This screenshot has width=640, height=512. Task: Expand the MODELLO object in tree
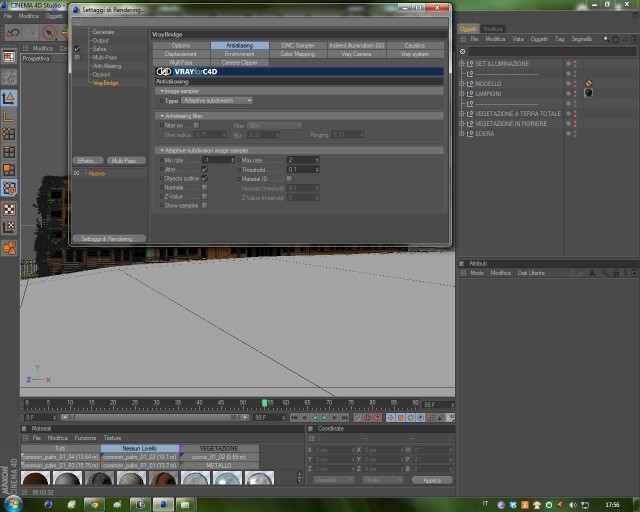coord(462,84)
